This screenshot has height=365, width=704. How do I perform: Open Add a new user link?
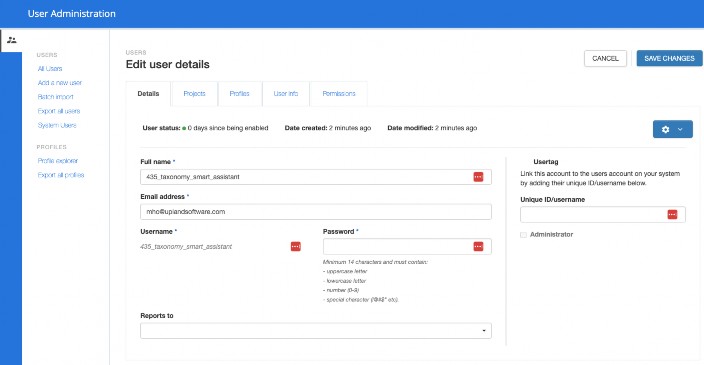[x=60, y=83]
